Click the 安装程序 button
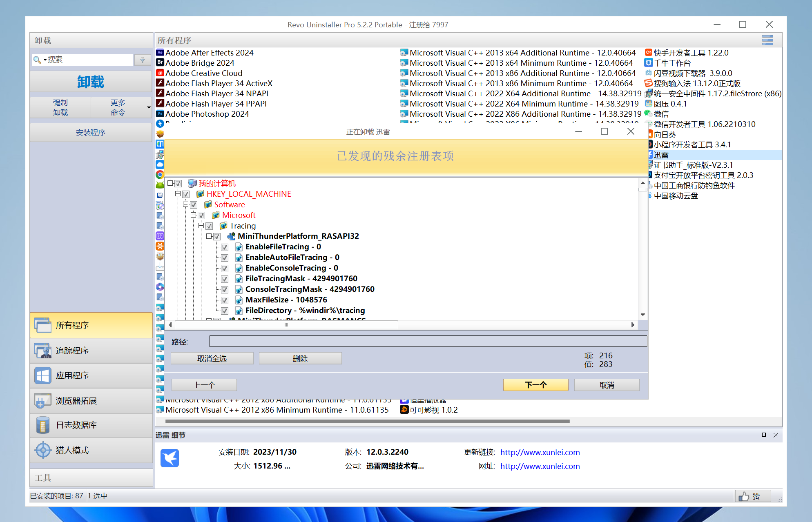Viewport: 812px width, 522px height. click(x=91, y=133)
